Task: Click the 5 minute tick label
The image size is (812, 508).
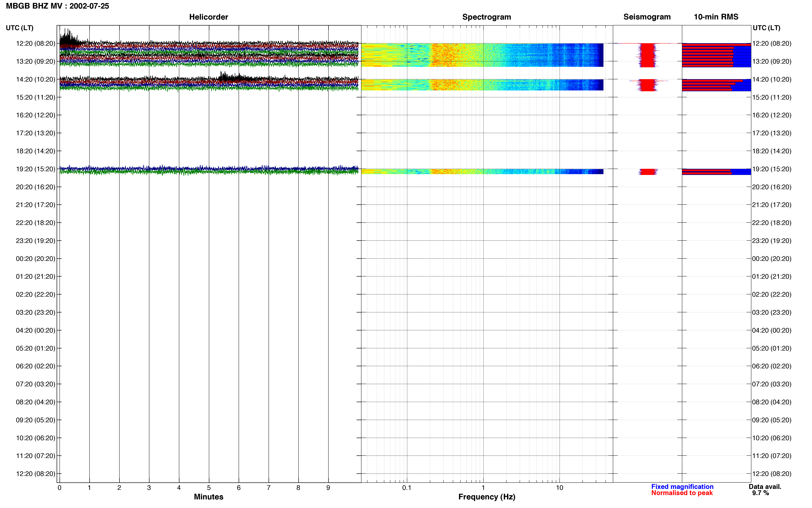Action: pos(209,487)
